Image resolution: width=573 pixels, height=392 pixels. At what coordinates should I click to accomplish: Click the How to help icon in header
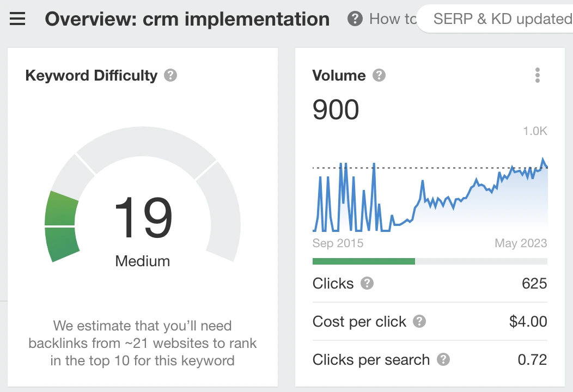click(355, 19)
